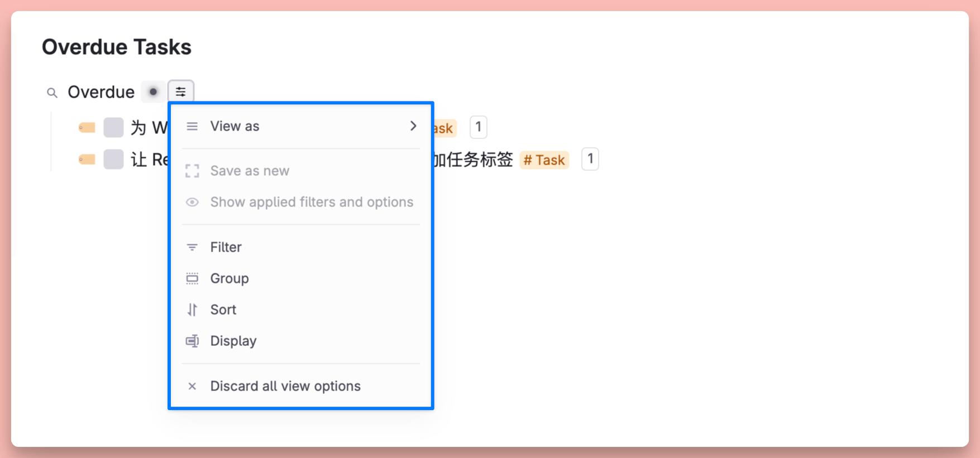Click the 让 Re task text
This screenshot has width=980, height=458.
coord(149,160)
